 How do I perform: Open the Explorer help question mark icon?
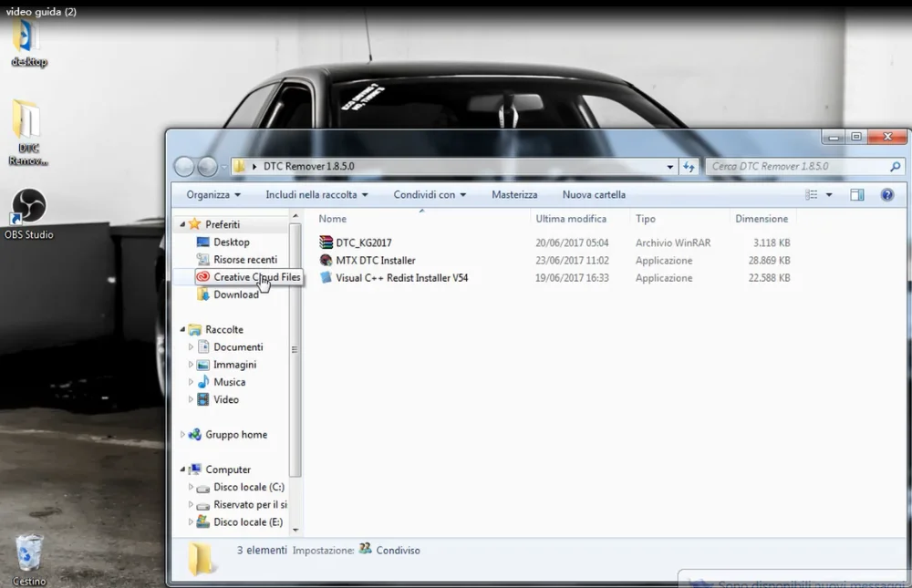887,195
